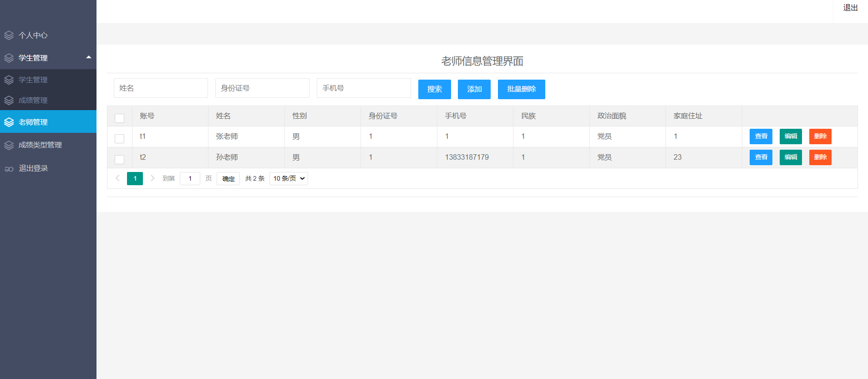This screenshot has height=379, width=868.
Task: Focus the 姓名 search field
Action: [x=161, y=88]
